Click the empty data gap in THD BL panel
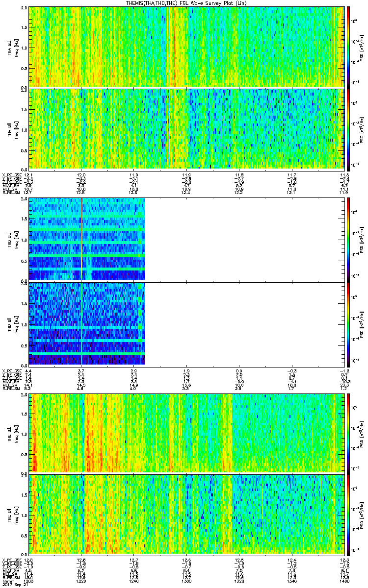368x588 pixels. tap(245, 239)
